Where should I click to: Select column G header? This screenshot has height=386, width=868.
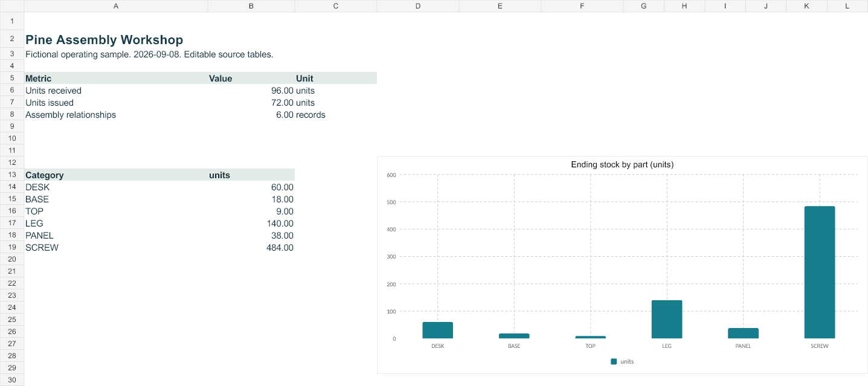coord(644,6)
